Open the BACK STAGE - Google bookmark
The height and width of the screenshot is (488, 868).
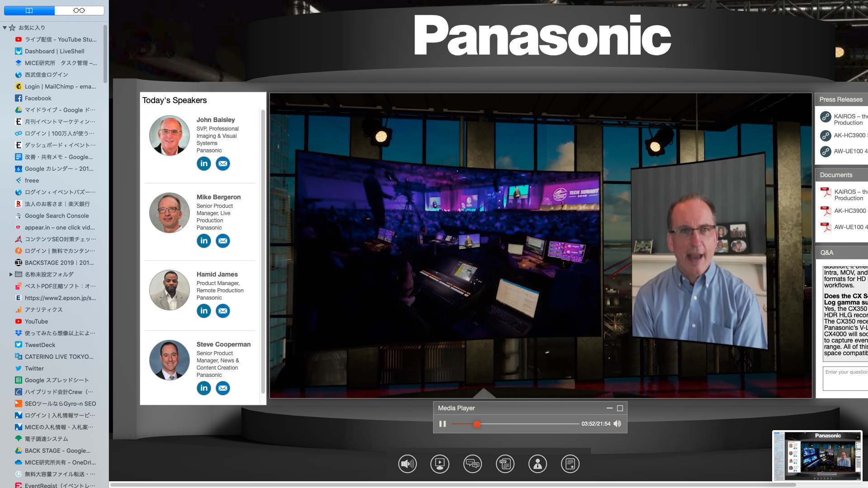click(53, 451)
